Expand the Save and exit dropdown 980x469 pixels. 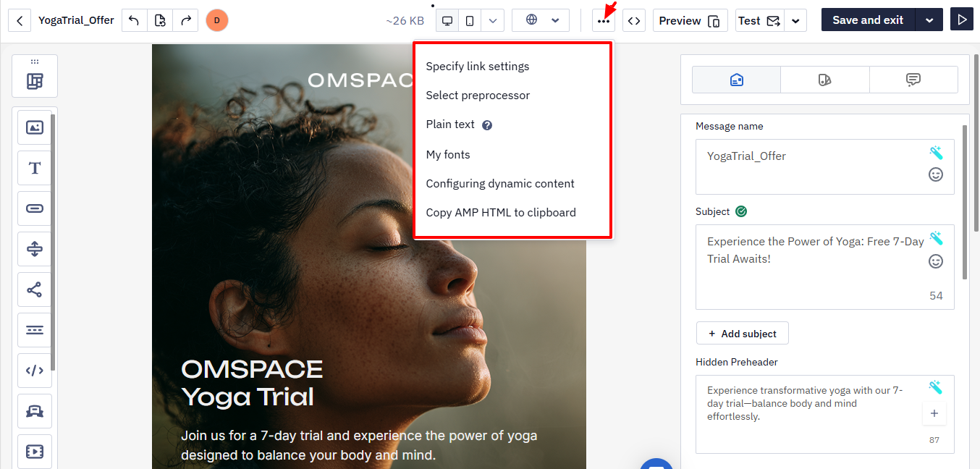click(929, 20)
